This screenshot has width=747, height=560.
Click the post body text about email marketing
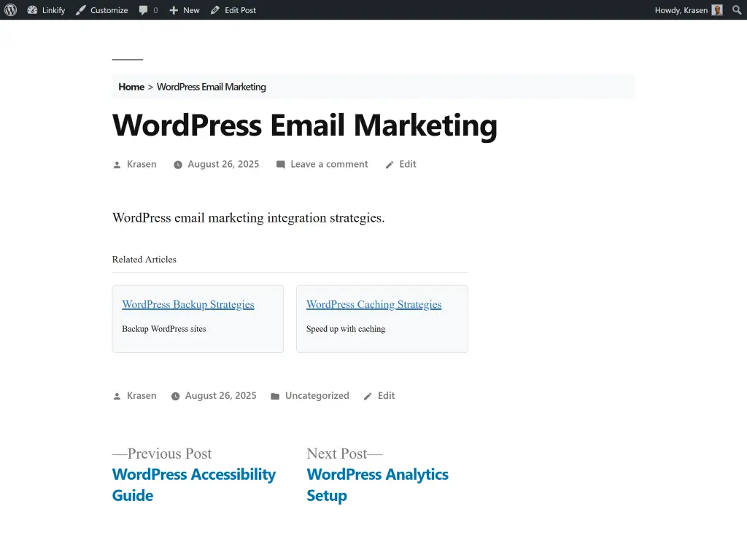point(248,218)
